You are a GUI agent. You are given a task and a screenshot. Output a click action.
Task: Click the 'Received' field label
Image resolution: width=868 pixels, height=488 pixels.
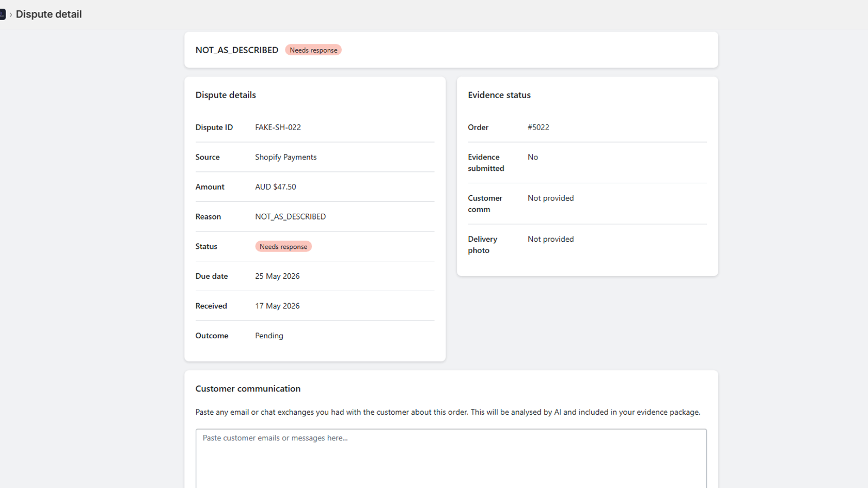point(211,306)
